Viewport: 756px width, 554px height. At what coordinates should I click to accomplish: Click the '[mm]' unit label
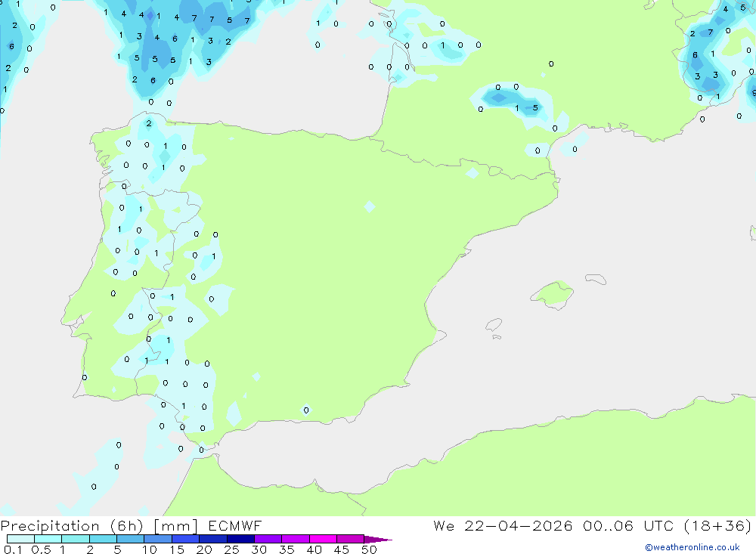[x=176, y=526]
